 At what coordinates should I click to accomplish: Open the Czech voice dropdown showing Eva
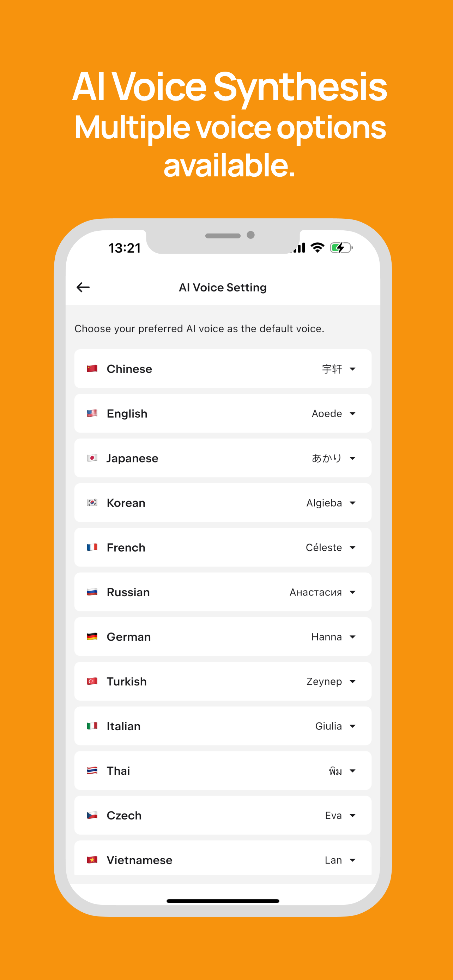click(x=340, y=815)
